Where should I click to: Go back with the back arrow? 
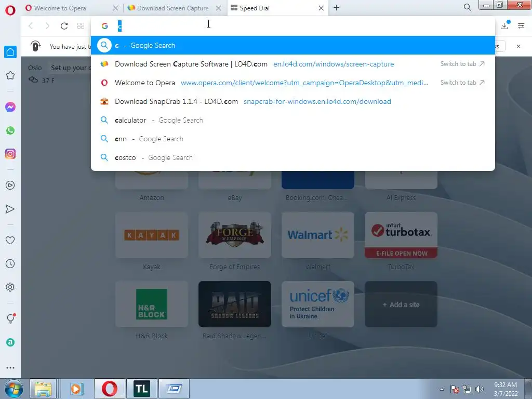coord(31,26)
